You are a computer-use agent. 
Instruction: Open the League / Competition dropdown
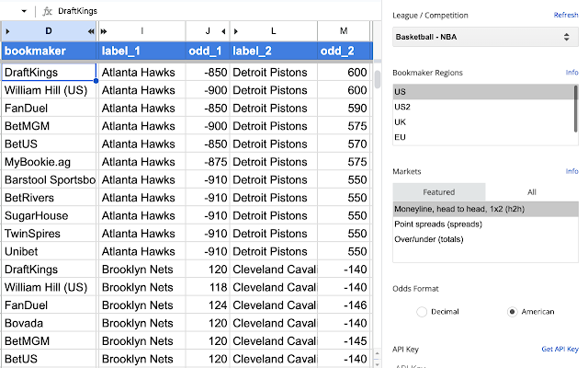point(485,37)
